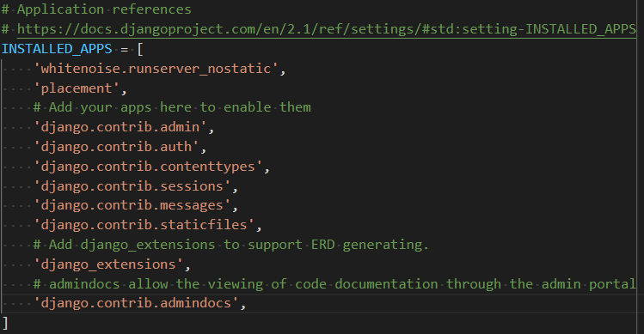Select the 'django.contrib.contenttypes' entry
644x334 pixels.
[x=148, y=167]
